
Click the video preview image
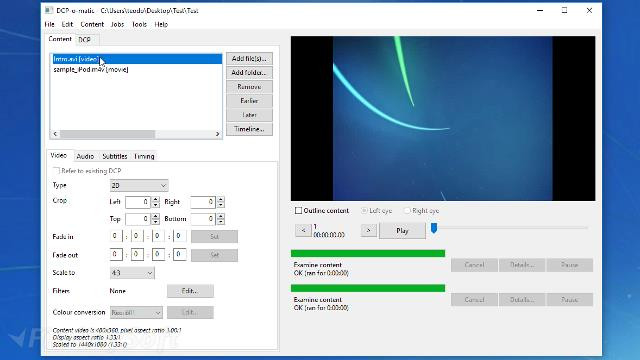click(443, 118)
